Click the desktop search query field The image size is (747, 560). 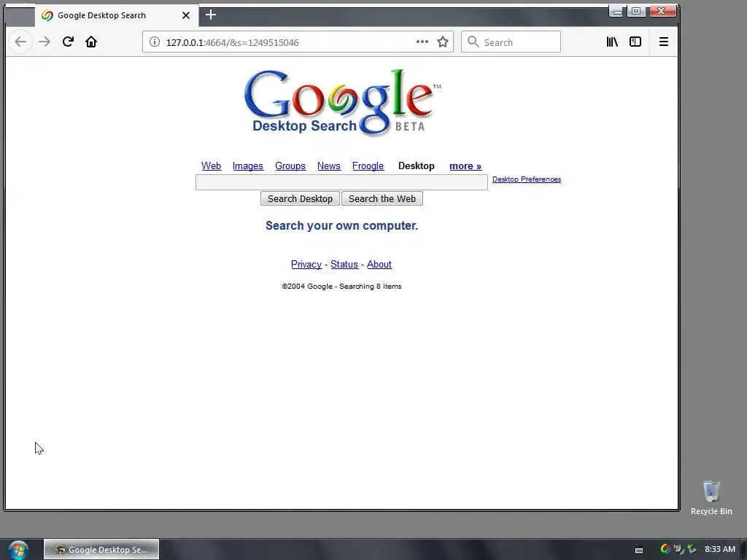tap(341, 182)
